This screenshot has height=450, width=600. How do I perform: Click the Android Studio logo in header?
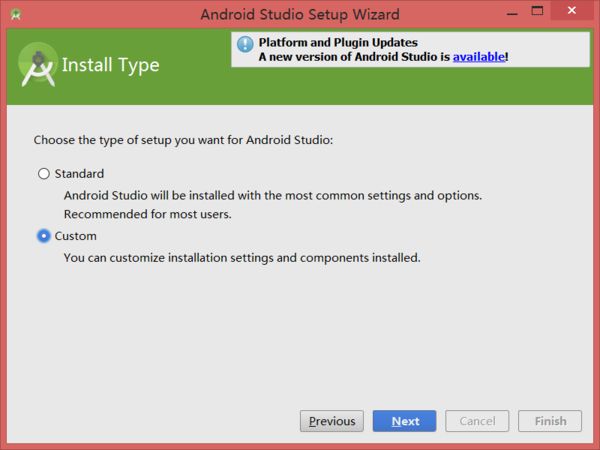(x=38, y=65)
